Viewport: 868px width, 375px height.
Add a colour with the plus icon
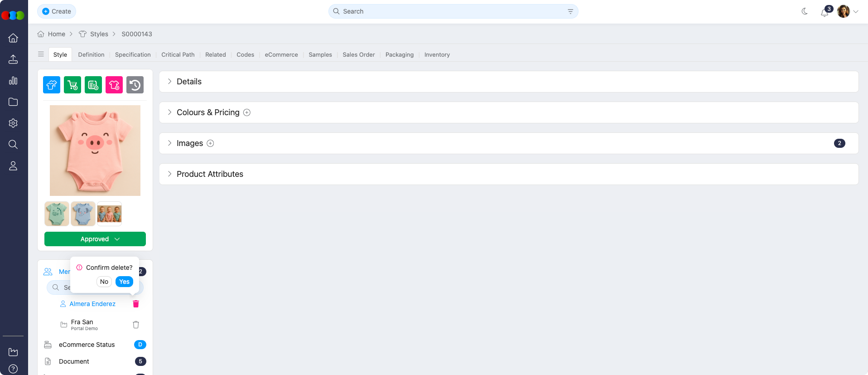point(247,112)
